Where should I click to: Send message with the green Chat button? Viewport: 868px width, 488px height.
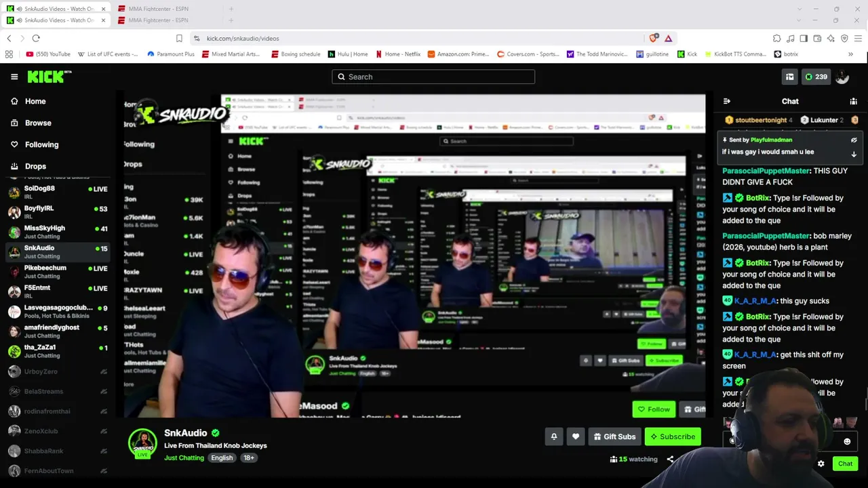point(845,464)
